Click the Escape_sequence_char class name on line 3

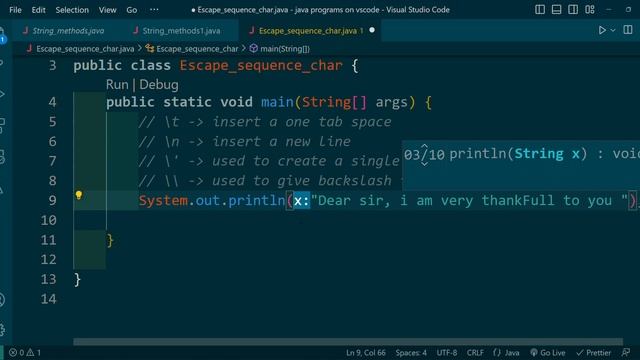pos(261,66)
